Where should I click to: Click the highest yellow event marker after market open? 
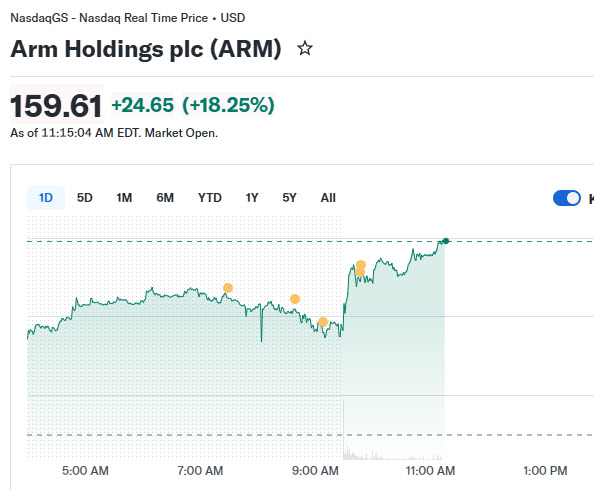pos(361,265)
